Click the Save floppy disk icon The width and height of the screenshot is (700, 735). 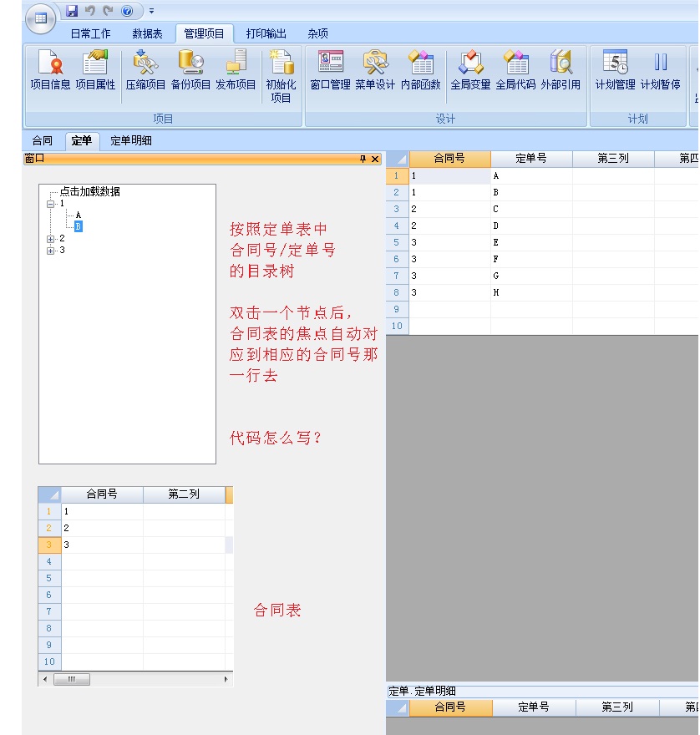72,11
